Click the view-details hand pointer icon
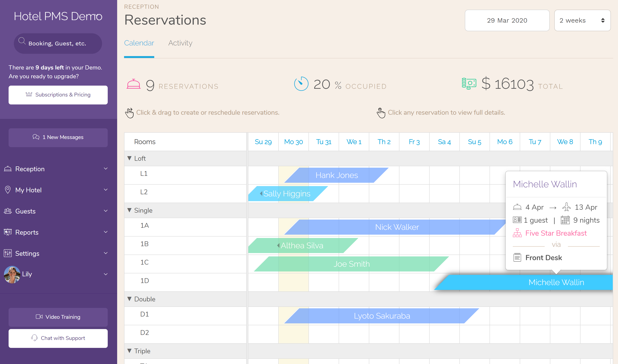The image size is (618, 364). (381, 113)
